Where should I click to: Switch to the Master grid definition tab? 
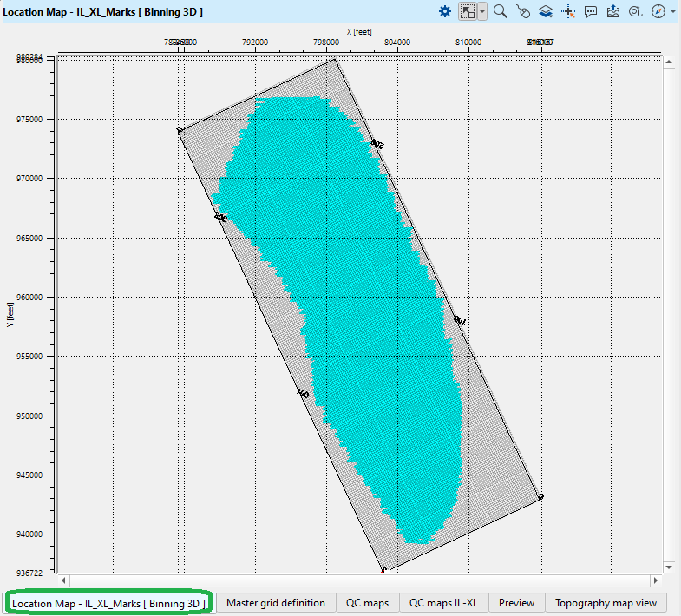[275, 602]
